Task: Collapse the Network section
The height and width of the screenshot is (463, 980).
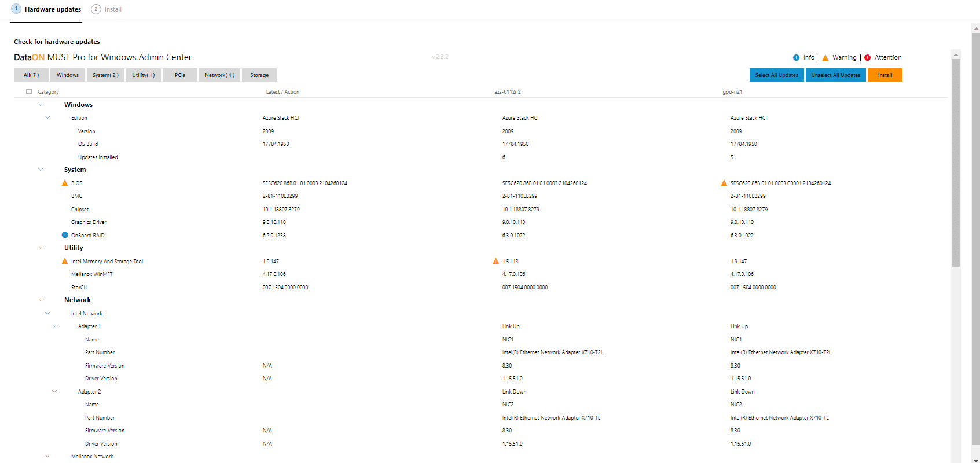Action: (41, 300)
